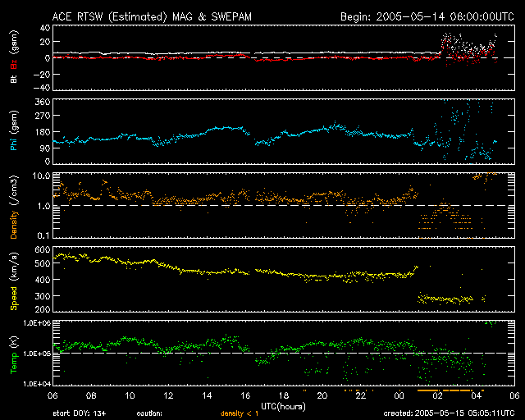This screenshot has width=525, height=420.
Task: Click the "1.0E+05" tick on the Temp axis
Action: pos(37,354)
